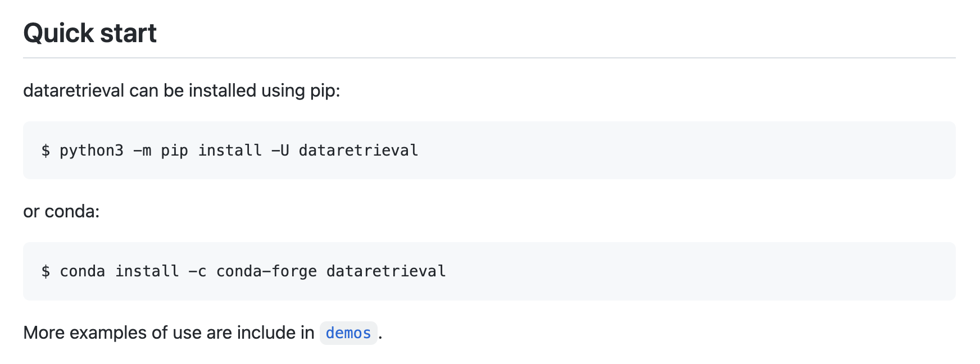Click the "More examples of use" sentence text

pos(169,333)
